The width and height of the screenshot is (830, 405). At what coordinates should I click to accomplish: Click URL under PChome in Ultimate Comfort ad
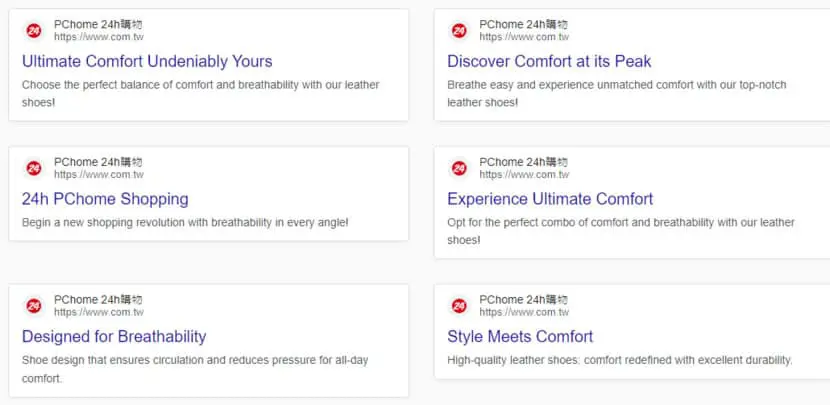point(98,37)
